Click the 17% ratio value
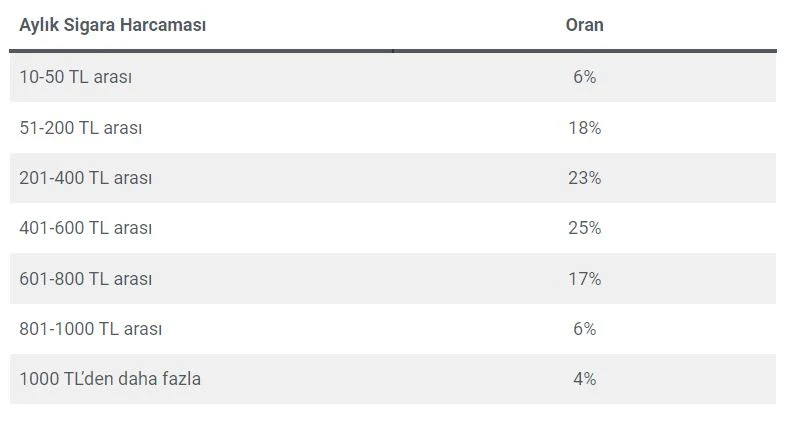The width and height of the screenshot is (794, 421). [585, 279]
